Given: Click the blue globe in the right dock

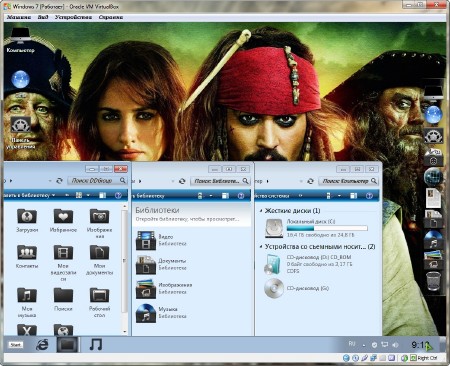Looking at the screenshot, I should point(433,114).
